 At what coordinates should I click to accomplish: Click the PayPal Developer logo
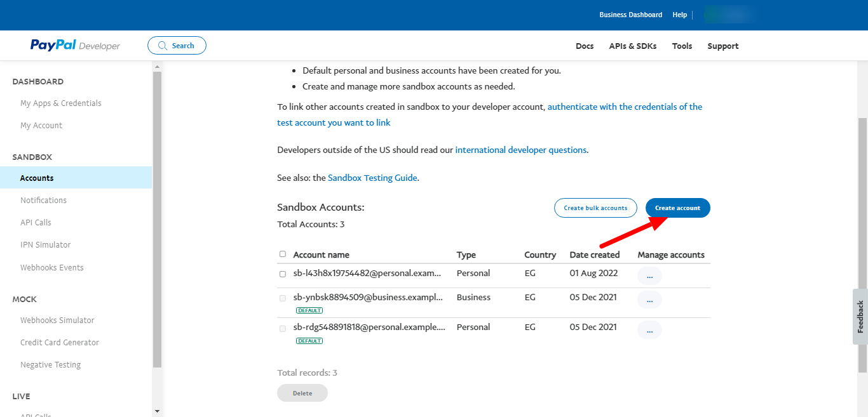(x=75, y=46)
